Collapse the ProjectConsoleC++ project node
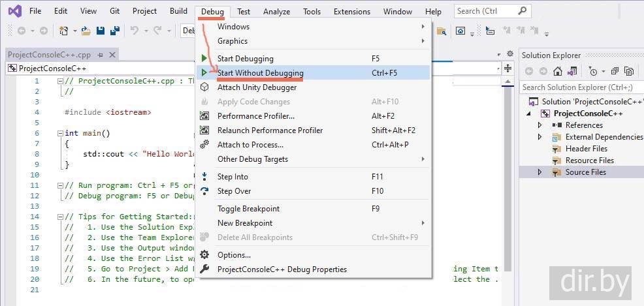The height and width of the screenshot is (306, 644). (x=528, y=114)
